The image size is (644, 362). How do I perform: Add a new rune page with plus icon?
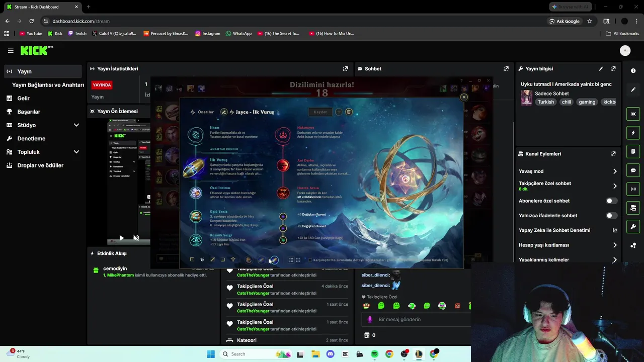tap(339, 112)
